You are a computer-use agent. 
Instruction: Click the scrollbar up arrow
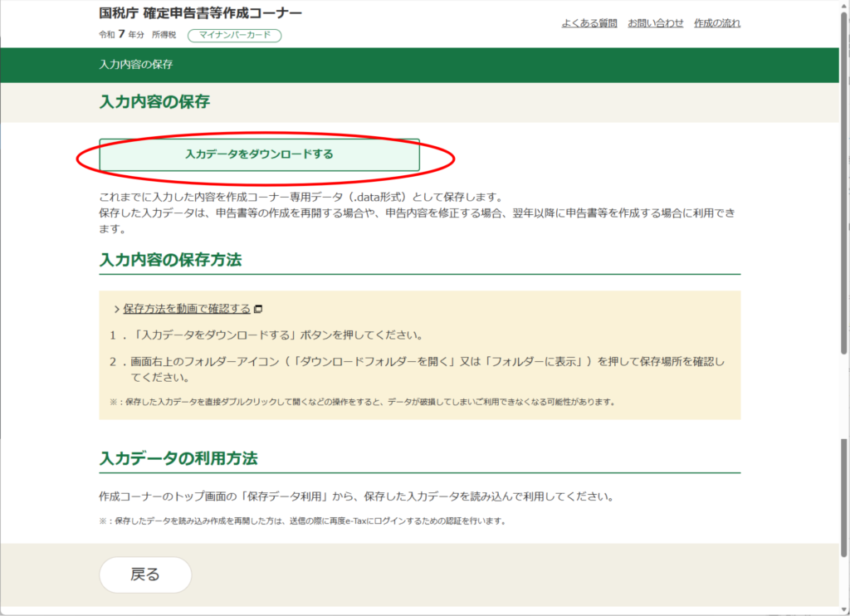coord(843,6)
